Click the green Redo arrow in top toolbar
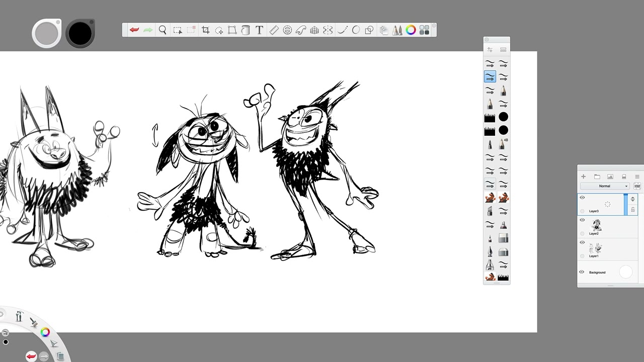Screen dimensions: 644x362 148,30
